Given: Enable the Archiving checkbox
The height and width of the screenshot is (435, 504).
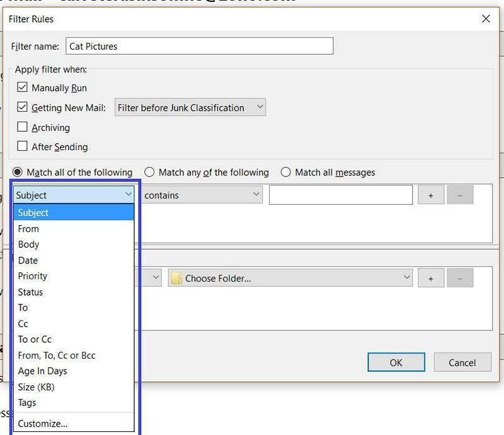Looking at the screenshot, I should 23,127.
